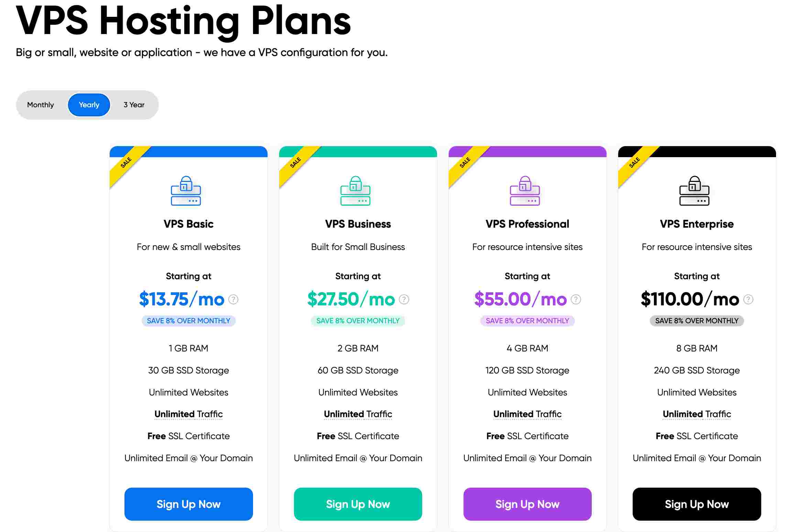This screenshot has height=532, width=797.
Task: Click the VPS Basic server lock icon
Action: click(186, 191)
